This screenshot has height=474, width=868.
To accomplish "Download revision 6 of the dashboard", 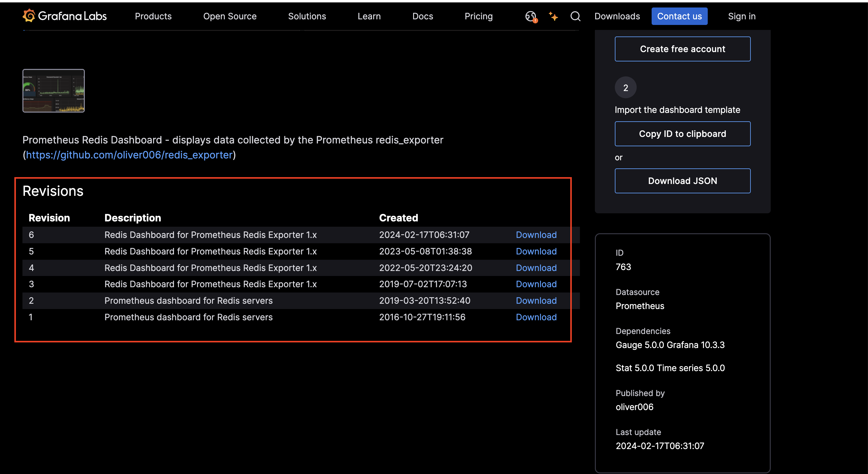I will click(536, 235).
